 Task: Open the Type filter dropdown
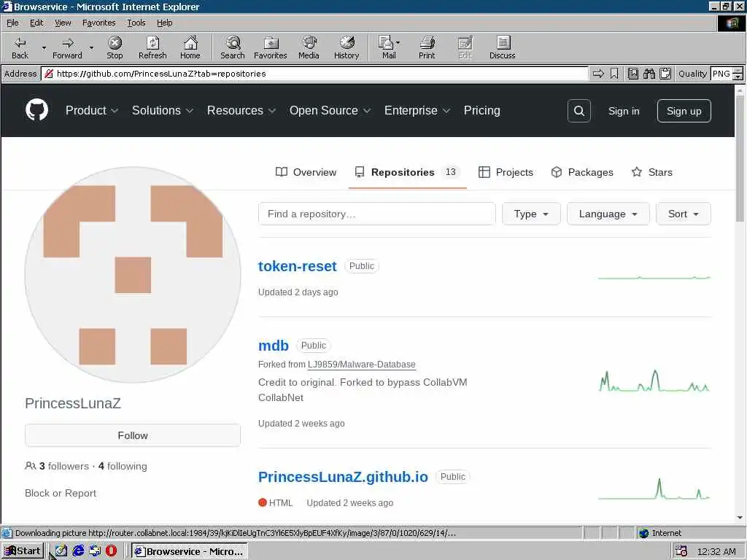(531, 214)
